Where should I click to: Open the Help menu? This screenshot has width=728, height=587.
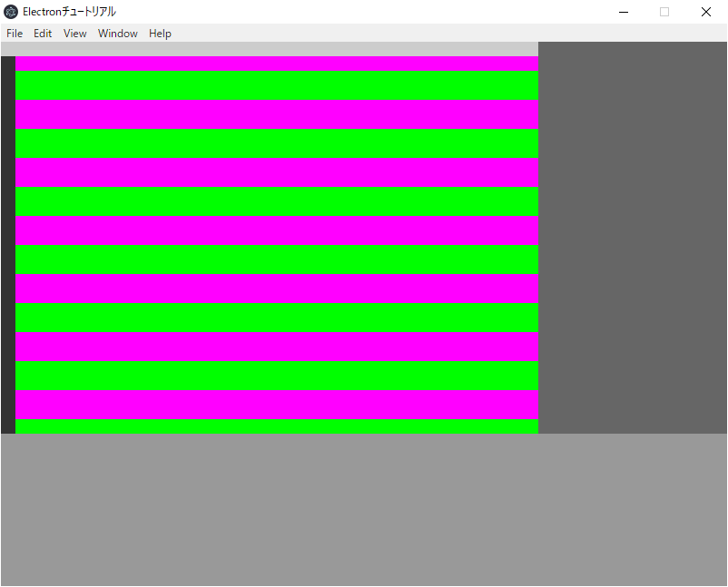tap(160, 34)
